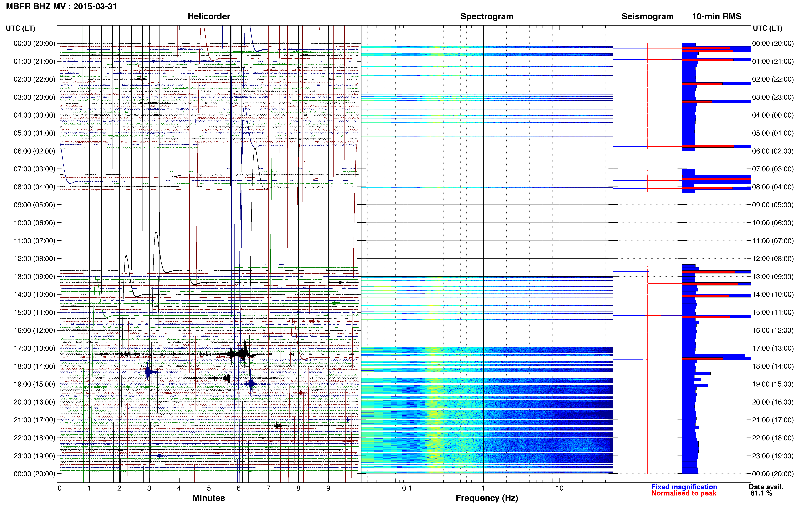Click the "10-min RMS" panel heading
The height and width of the screenshot is (508, 812).
coord(716,16)
